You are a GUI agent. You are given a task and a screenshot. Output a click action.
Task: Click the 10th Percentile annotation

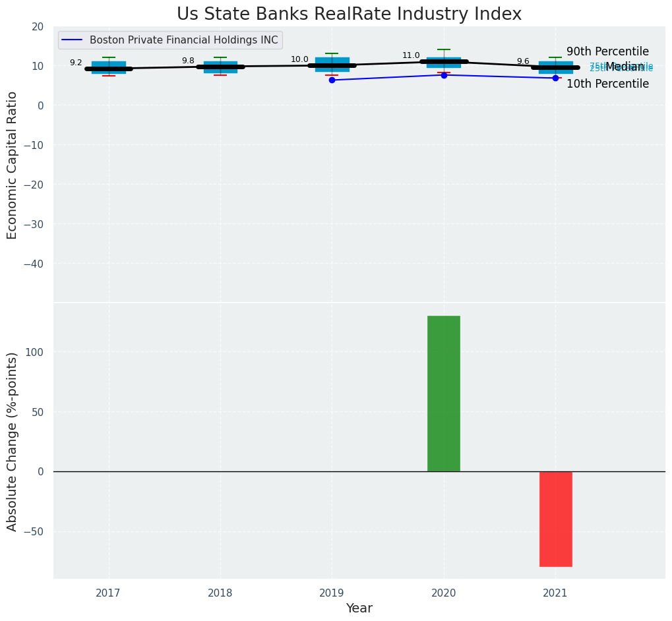pos(607,84)
